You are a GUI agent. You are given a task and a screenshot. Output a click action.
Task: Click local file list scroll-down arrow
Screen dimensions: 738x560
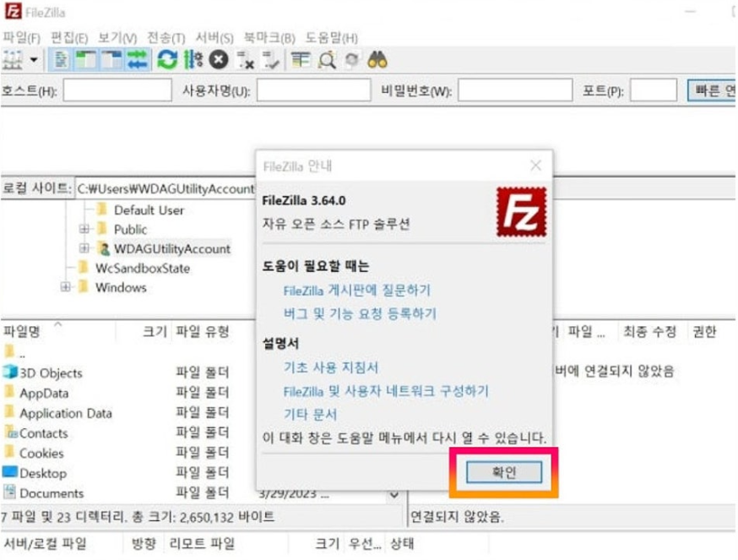click(394, 495)
